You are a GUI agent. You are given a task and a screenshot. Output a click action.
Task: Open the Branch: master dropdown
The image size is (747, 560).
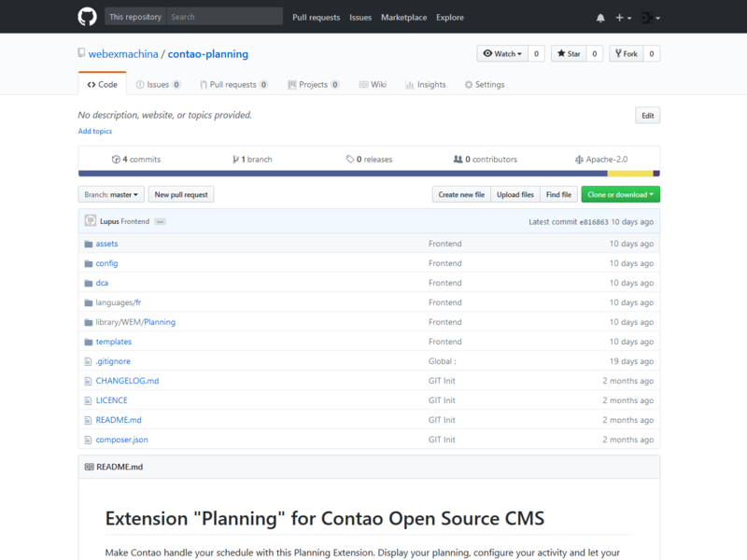(x=111, y=194)
